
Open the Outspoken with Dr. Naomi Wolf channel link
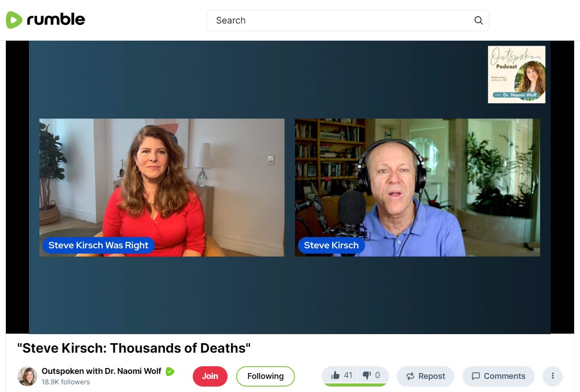(101, 371)
